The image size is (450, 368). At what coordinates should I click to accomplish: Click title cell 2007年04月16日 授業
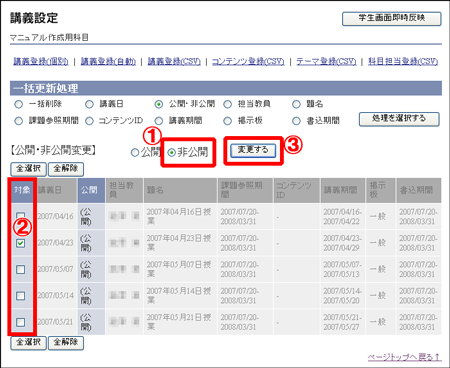[180, 216]
